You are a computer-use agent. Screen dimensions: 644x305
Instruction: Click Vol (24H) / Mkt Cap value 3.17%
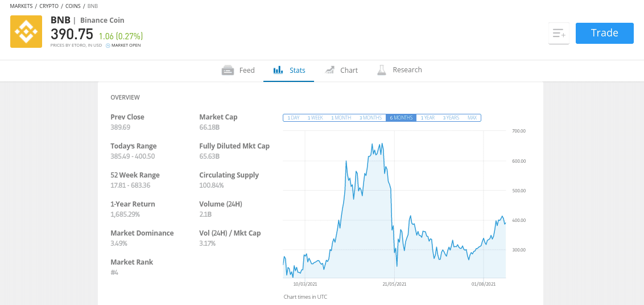click(208, 244)
